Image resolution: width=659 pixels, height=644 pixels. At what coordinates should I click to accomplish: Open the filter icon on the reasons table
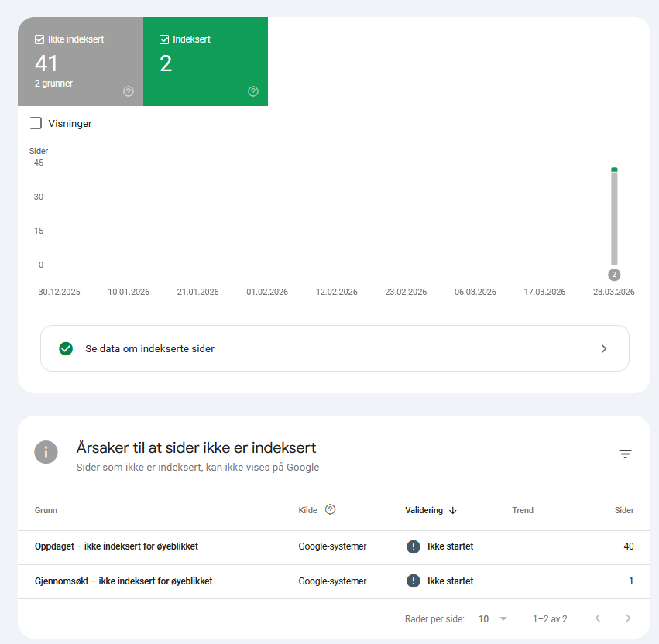pyautogui.click(x=625, y=454)
